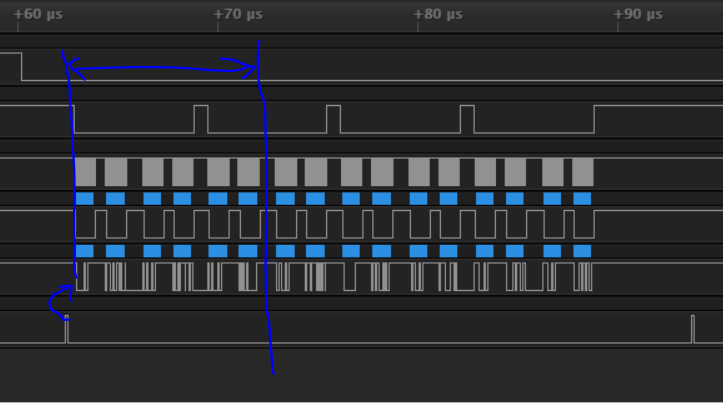Select first narrow high pulse on second channel
The image size is (723, 403).
point(201,119)
